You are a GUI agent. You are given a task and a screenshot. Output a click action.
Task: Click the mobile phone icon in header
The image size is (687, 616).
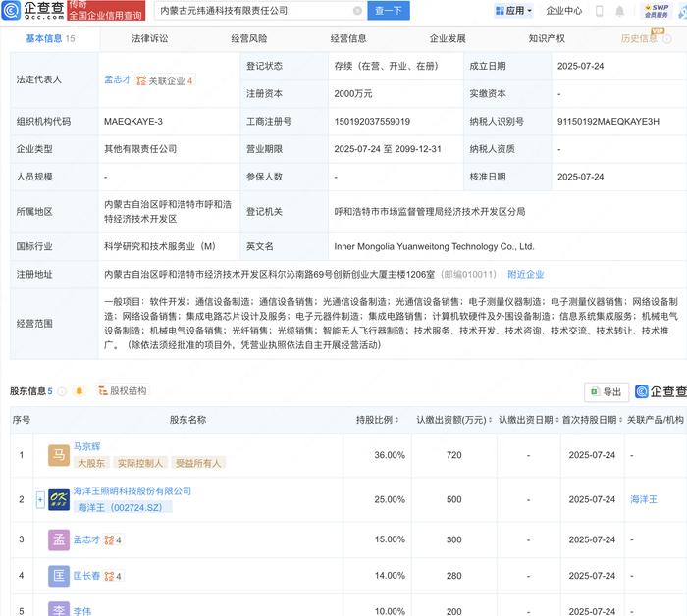coord(600,11)
